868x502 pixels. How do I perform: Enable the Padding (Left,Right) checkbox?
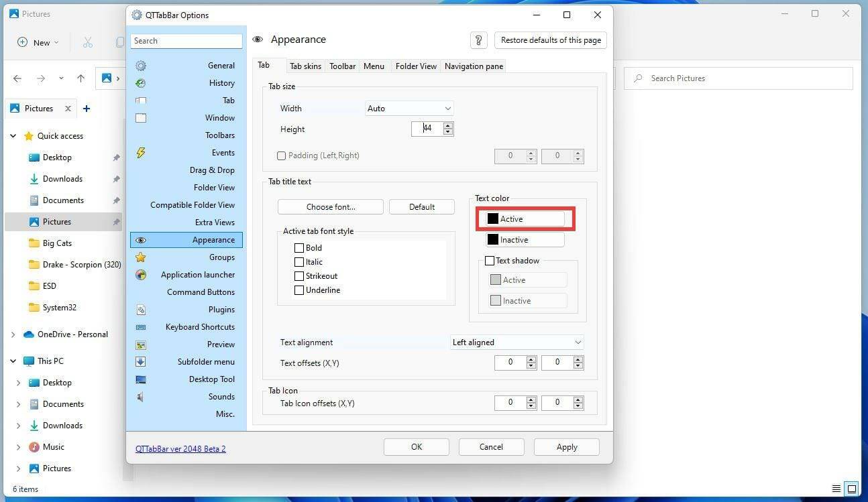click(282, 155)
